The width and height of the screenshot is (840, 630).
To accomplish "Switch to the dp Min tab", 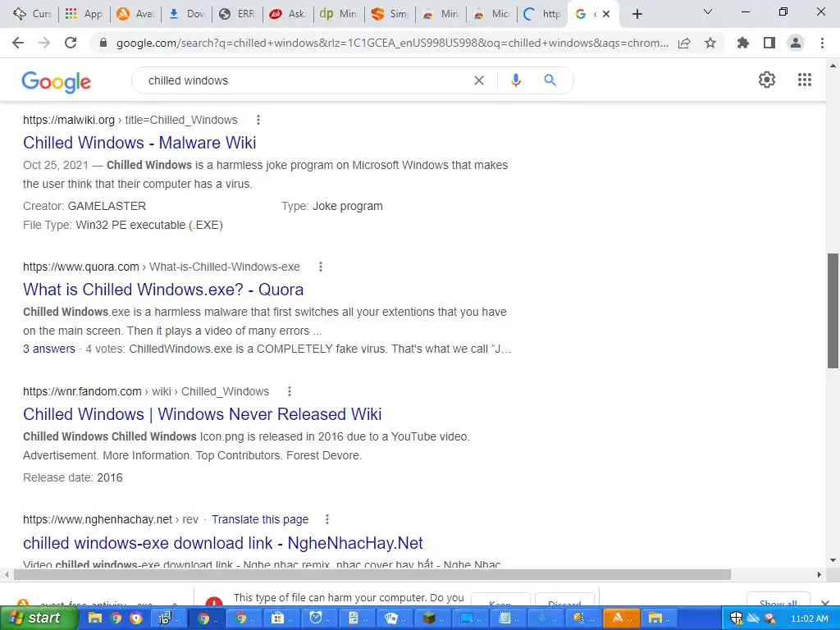I will tap(339, 14).
